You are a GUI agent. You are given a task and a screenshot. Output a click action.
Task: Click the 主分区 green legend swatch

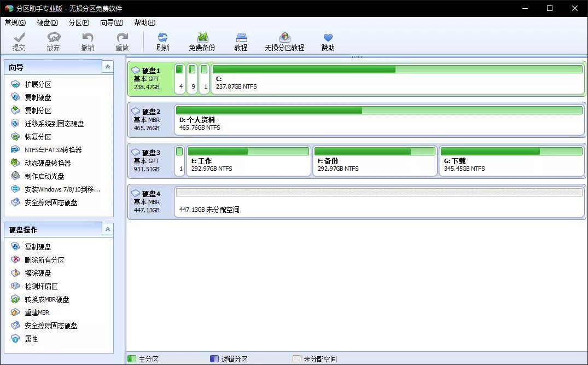click(x=132, y=358)
